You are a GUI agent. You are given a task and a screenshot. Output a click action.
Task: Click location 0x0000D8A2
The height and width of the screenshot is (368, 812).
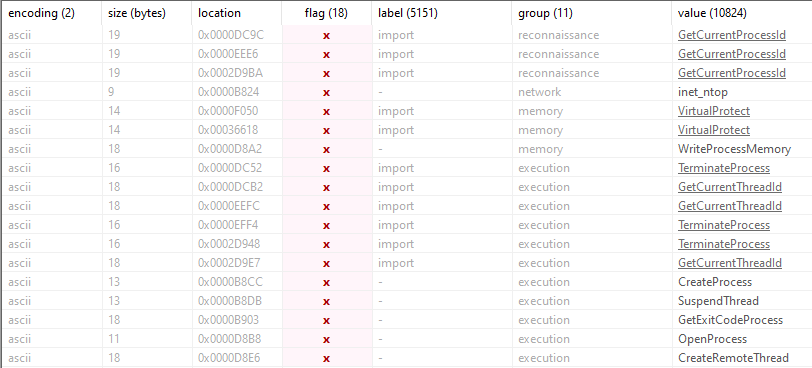229,149
